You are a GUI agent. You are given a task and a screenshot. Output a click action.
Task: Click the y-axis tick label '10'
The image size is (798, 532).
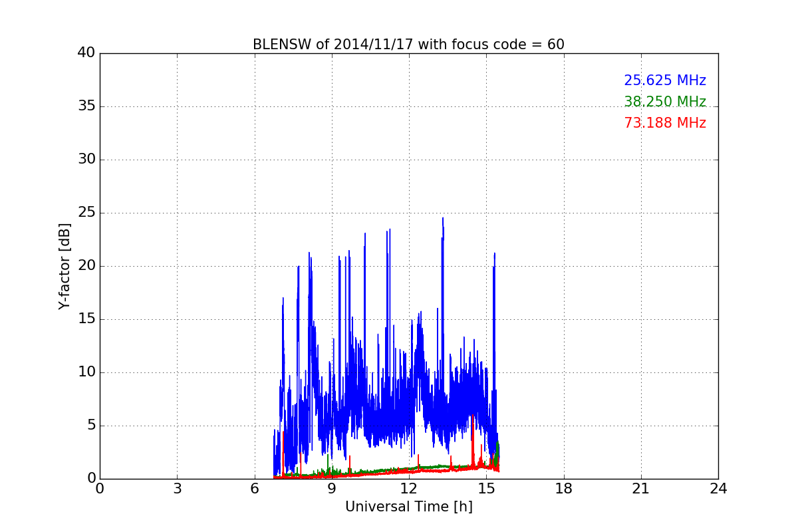(86, 372)
